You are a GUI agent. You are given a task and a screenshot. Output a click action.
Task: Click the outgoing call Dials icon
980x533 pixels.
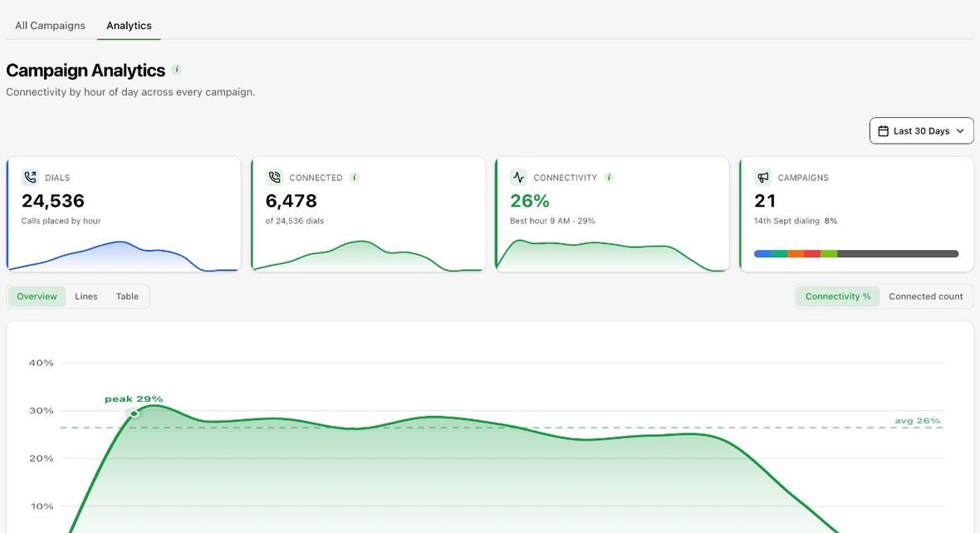click(30, 178)
